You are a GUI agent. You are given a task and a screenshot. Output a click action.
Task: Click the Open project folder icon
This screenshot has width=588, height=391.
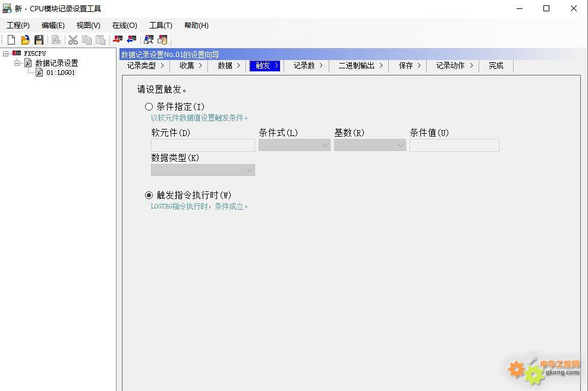[25, 40]
